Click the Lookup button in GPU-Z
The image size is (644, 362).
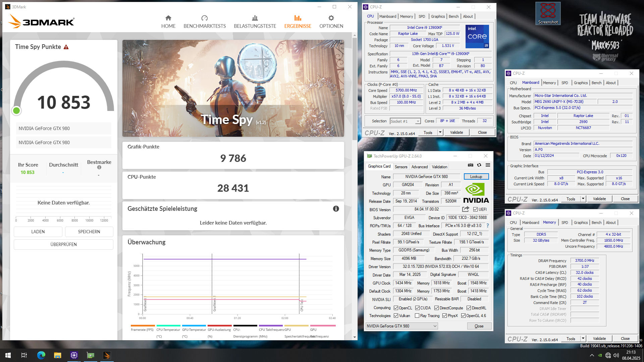point(476,177)
